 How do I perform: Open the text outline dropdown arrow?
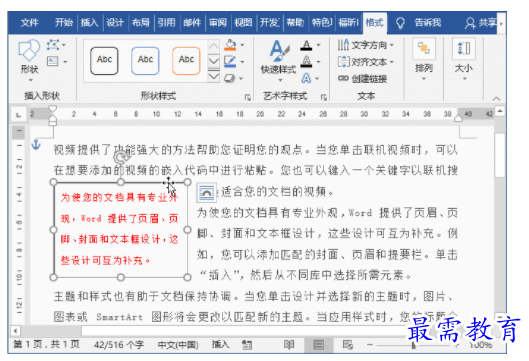click(318, 62)
